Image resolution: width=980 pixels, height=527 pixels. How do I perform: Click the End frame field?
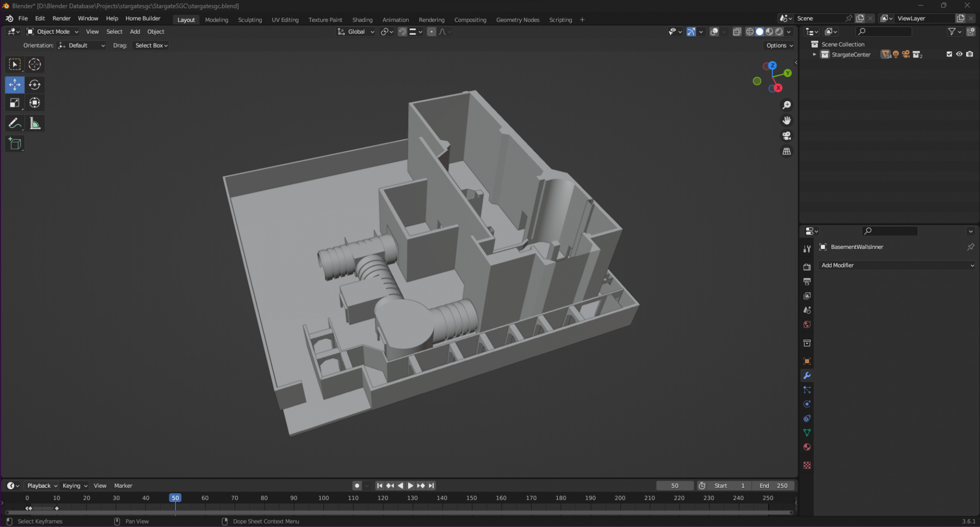pyautogui.click(x=773, y=485)
